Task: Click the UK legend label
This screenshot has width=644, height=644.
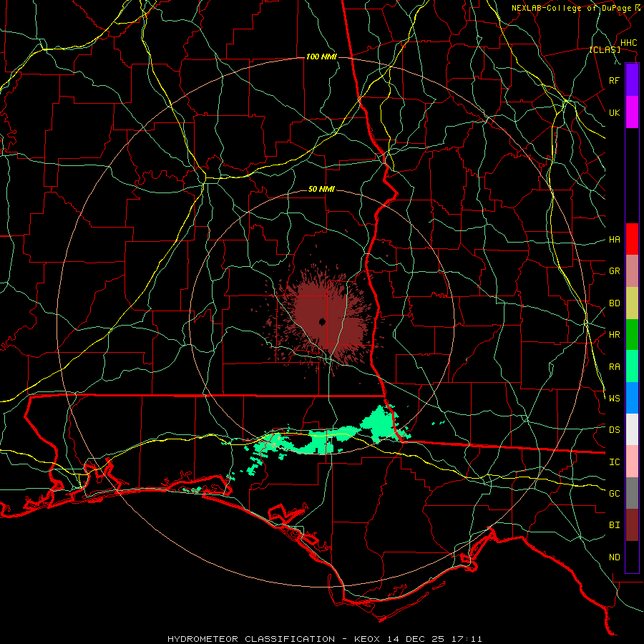Action: [615, 112]
